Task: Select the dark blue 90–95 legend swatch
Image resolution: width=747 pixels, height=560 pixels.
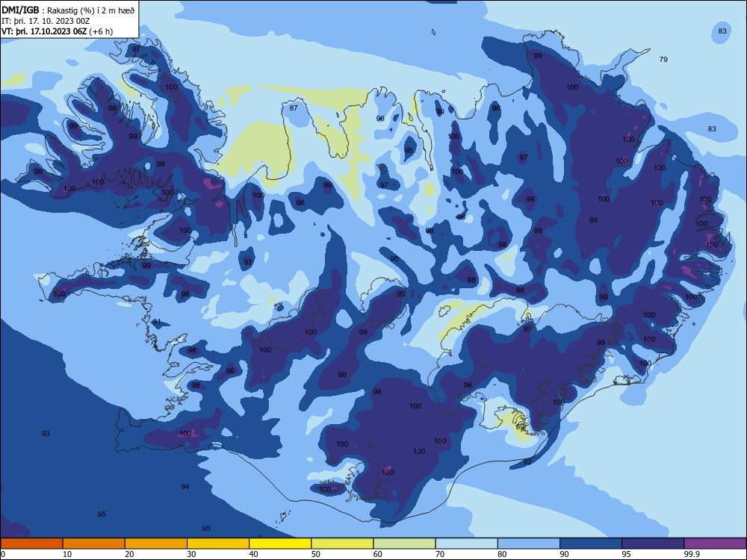Action: (x=591, y=544)
